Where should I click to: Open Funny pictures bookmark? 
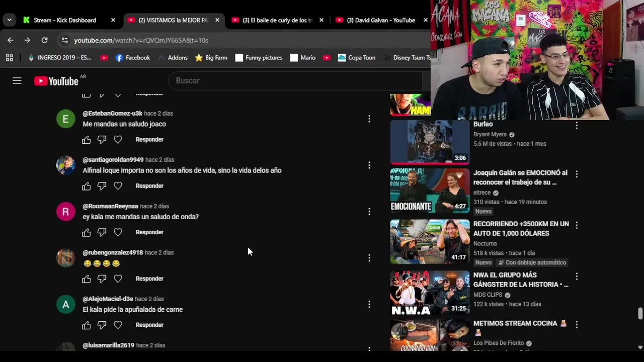(x=259, y=58)
